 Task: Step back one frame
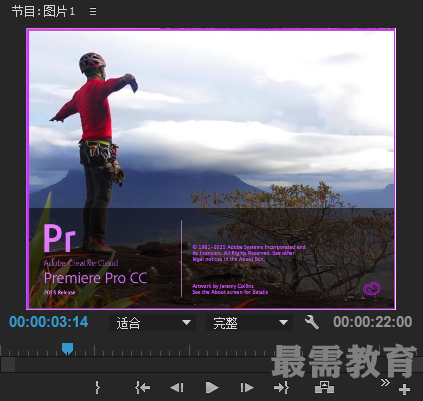coord(177,388)
